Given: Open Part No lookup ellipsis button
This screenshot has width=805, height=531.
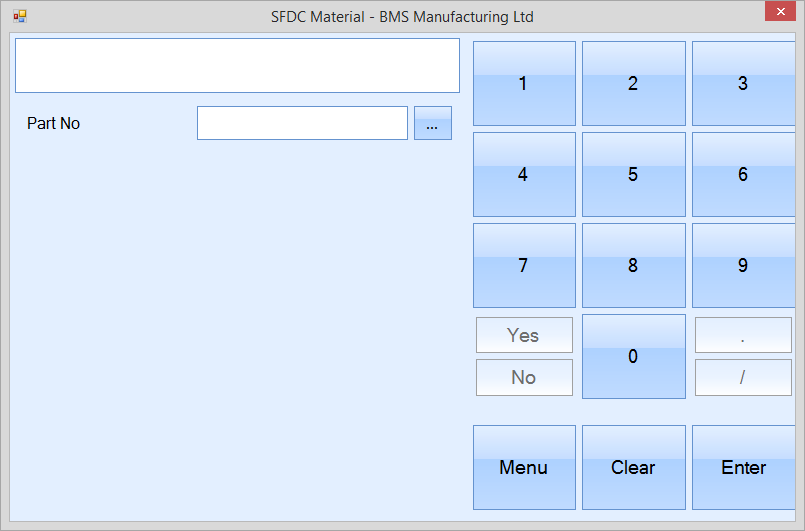Looking at the screenshot, I should click(432, 123).
